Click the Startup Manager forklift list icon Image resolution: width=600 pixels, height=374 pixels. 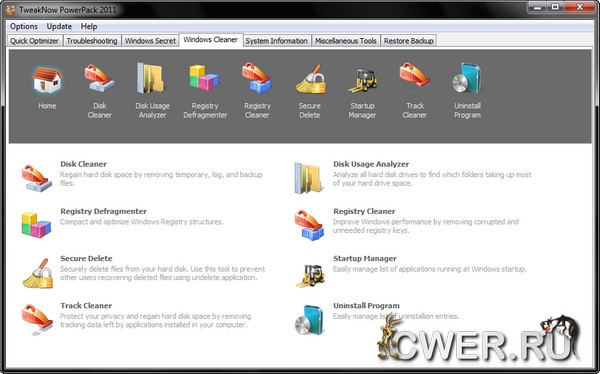coord(310,275)
